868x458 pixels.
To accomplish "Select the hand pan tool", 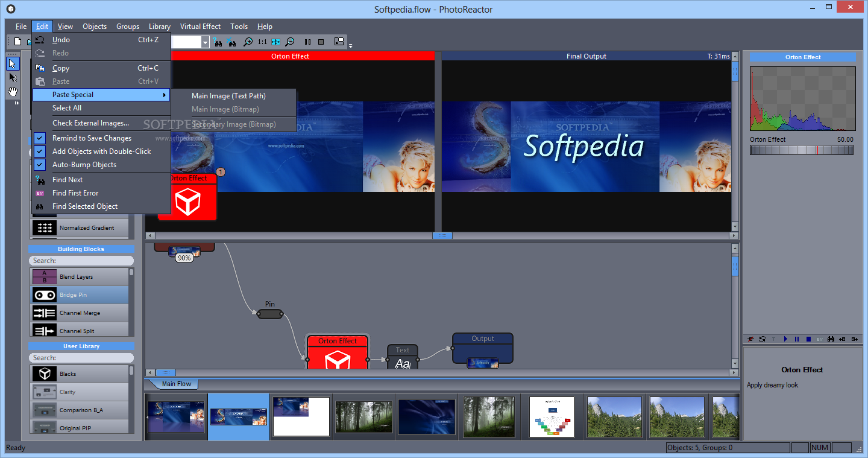I will click(13, 92).
